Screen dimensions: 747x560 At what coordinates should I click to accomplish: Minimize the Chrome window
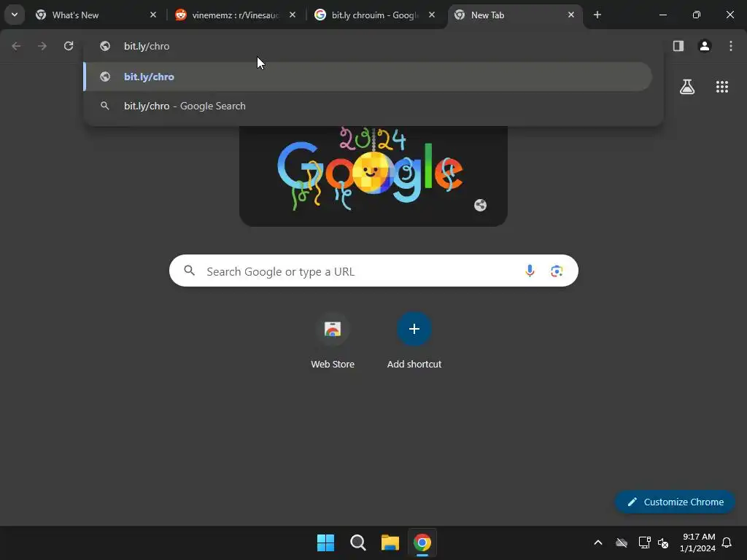pos(662,15)
